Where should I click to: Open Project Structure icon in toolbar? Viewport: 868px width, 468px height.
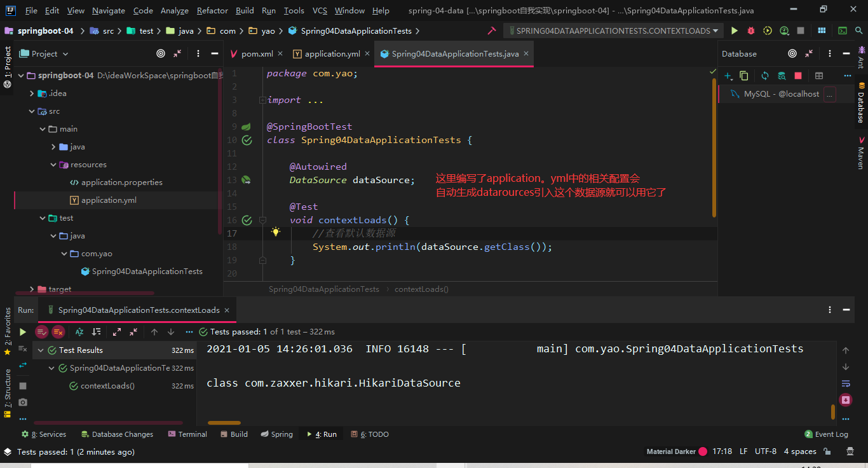822,31
